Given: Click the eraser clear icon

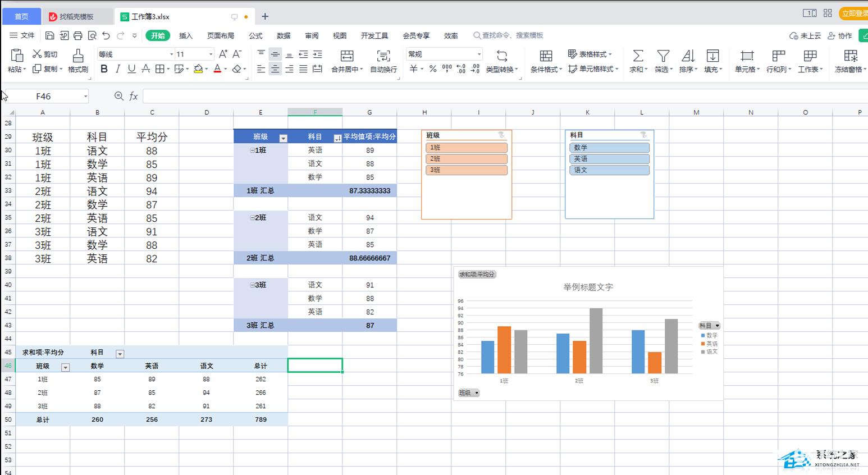Looking at the screenshot, I should click(x=236, y=69).
